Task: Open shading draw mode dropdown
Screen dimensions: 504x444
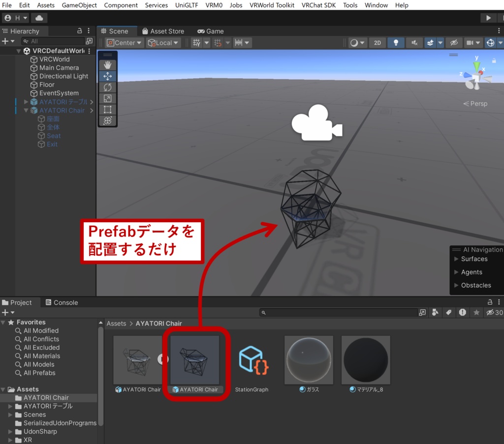Action: (357, 43)
